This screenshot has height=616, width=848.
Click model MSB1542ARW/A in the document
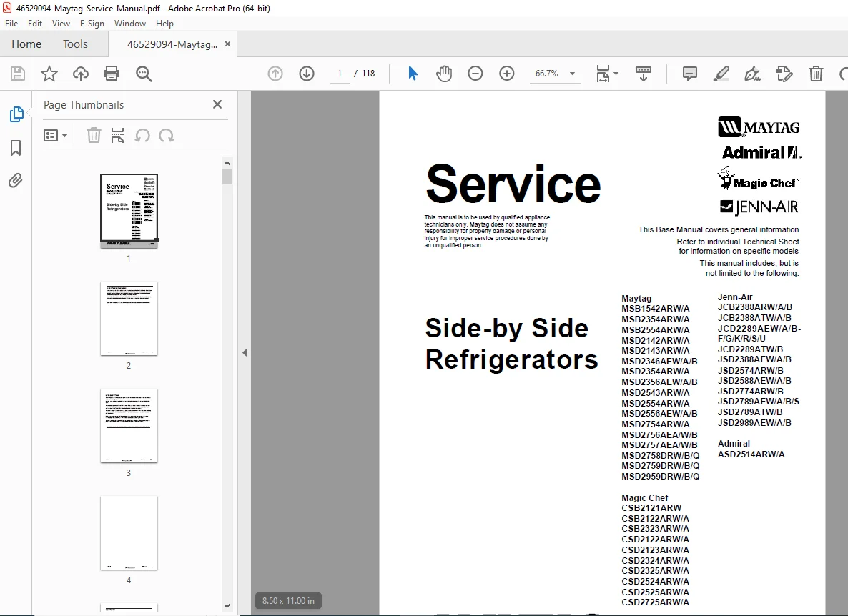click(x=656, y=309)
